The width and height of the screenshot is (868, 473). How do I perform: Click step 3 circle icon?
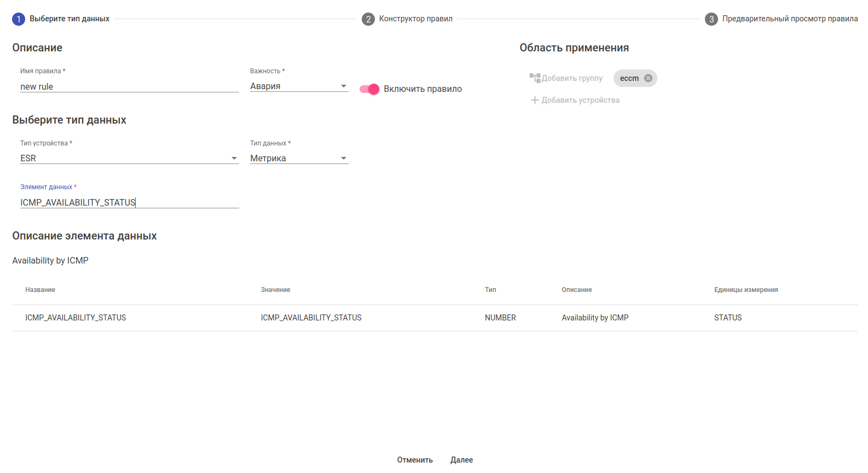[711, 19]
